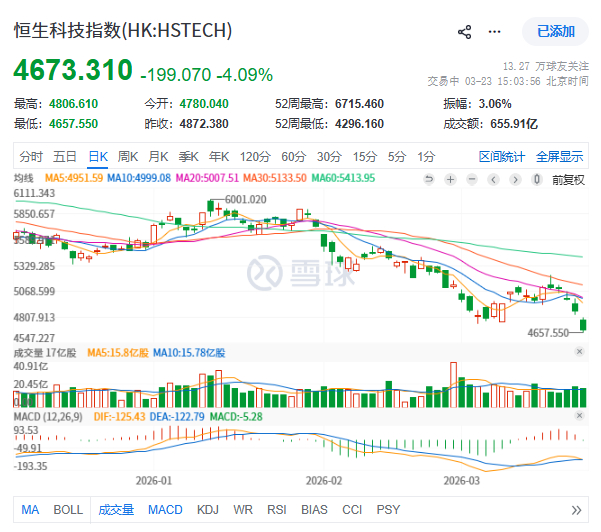Viewport: 601px width, 532px height.
Task: Switch to the 分时 chart tab
Action: [31, 157]
